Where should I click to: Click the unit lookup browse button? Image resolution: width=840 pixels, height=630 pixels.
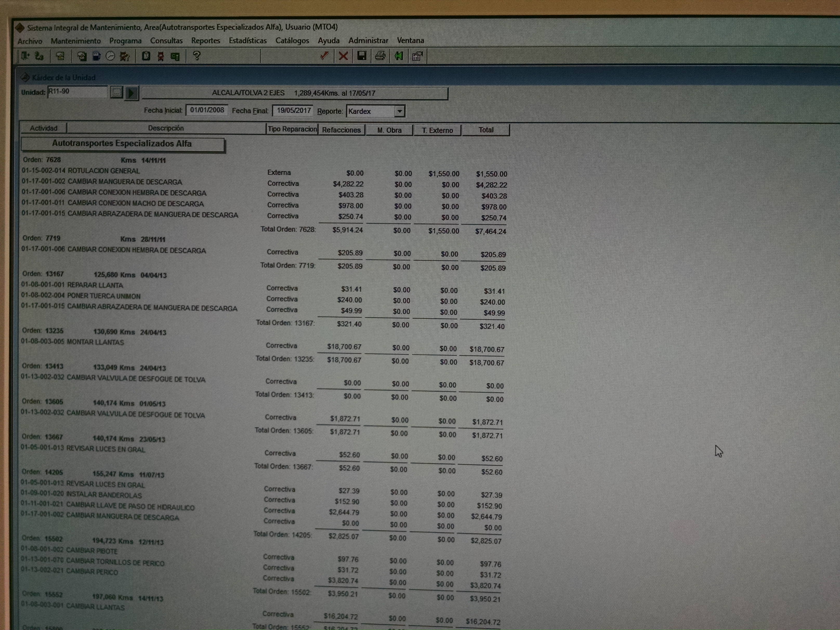click(117, 92)
